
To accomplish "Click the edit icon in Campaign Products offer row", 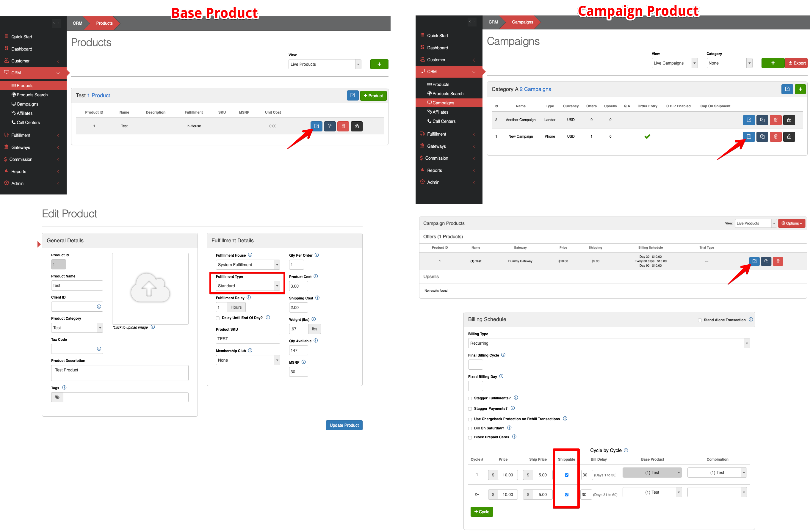I will click(x=754, y=261).
